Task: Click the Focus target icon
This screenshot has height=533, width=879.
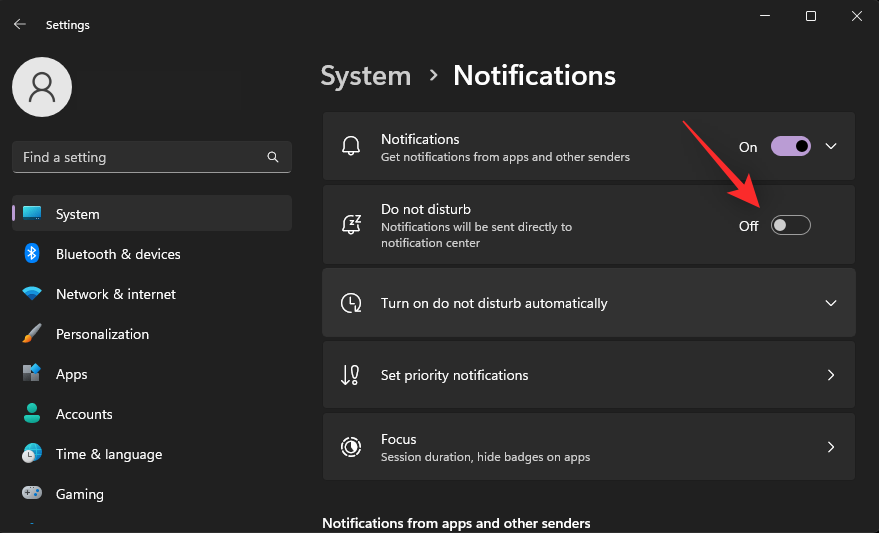Action: (351, 447)
